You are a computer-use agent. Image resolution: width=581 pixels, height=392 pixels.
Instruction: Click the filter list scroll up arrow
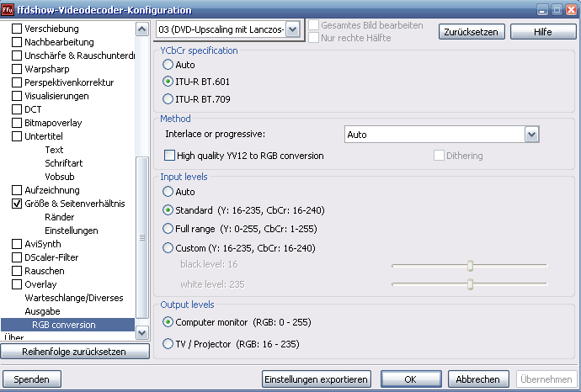pyautogui.click(x=142, y=29)
